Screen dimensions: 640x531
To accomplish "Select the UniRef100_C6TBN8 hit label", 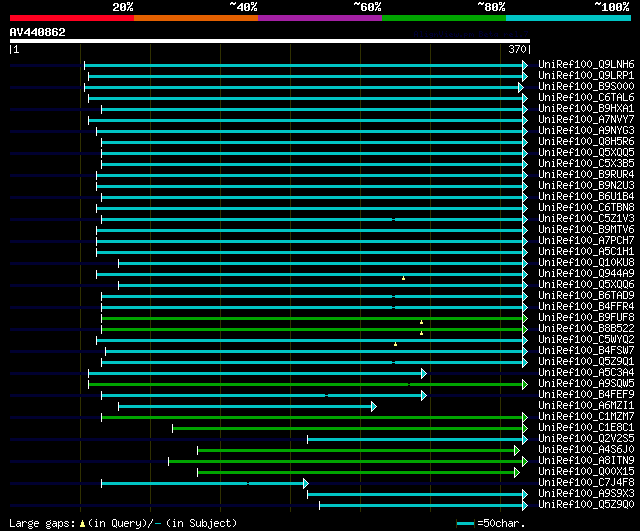I will tap(586, 208).
